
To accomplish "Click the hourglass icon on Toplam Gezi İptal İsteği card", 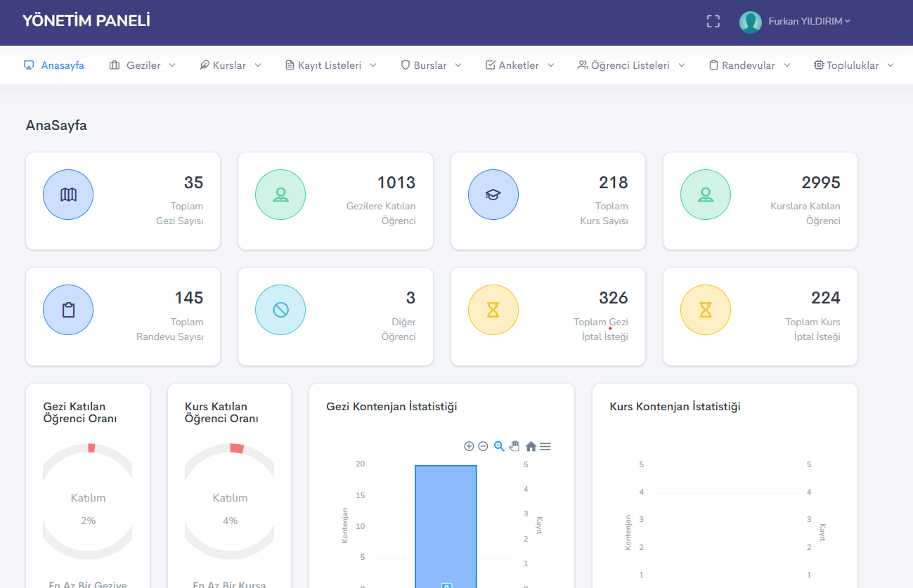I will (493, 310).
